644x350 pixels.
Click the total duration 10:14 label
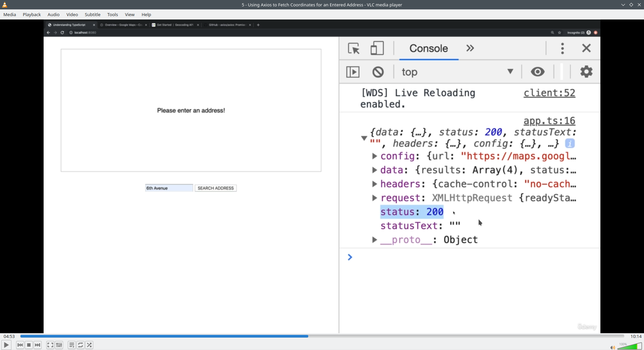point(636,336)
